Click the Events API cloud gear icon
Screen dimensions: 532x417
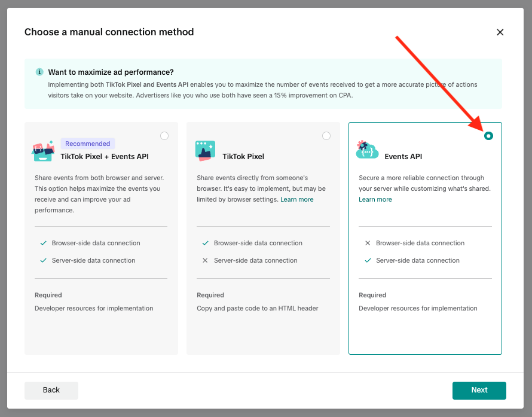pyautogui.click(x=367, y=150)
